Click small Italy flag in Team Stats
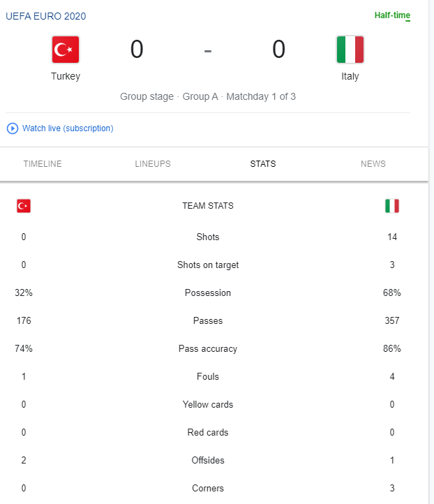434x504 pixels. [x=392, y=206]
